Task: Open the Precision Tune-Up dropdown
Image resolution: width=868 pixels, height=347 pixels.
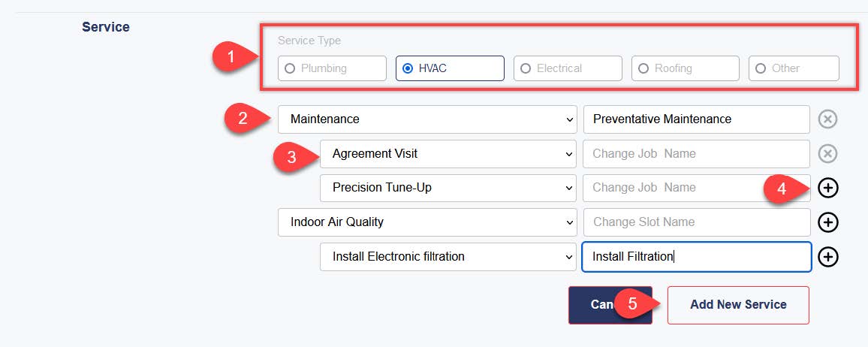Action: pos(448,189)
